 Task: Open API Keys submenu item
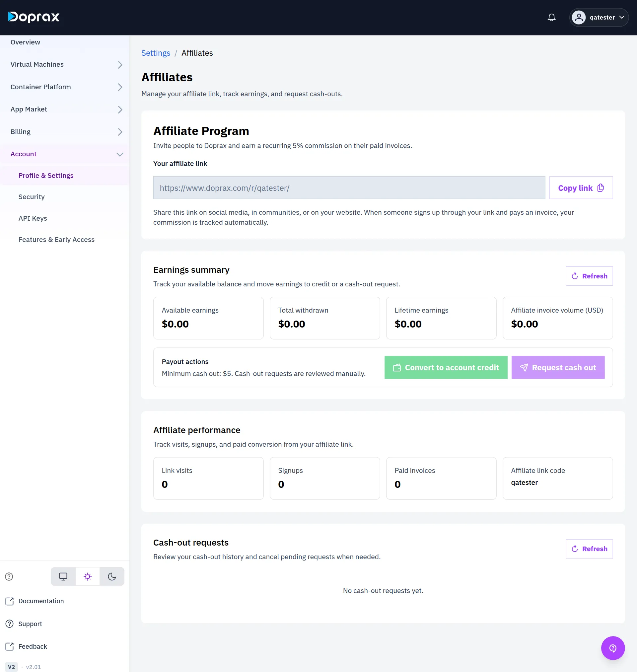64,218
